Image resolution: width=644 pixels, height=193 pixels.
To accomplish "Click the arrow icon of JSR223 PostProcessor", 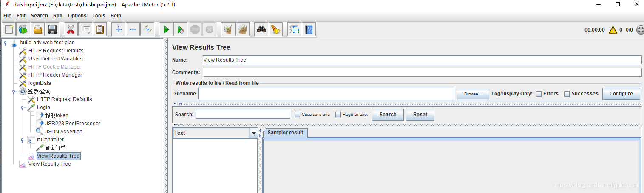I will [40, 124].
